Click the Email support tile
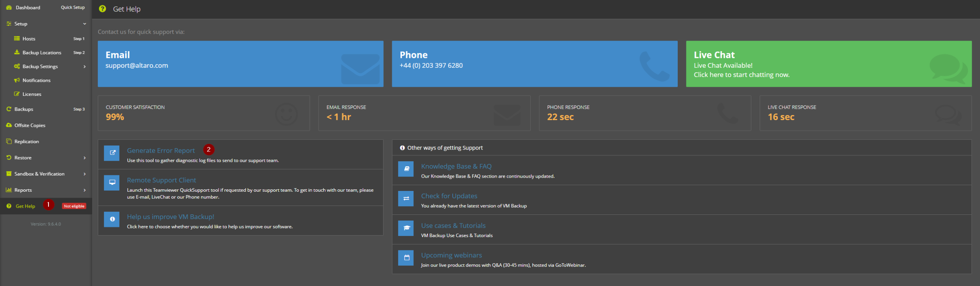 click(240, 64)
